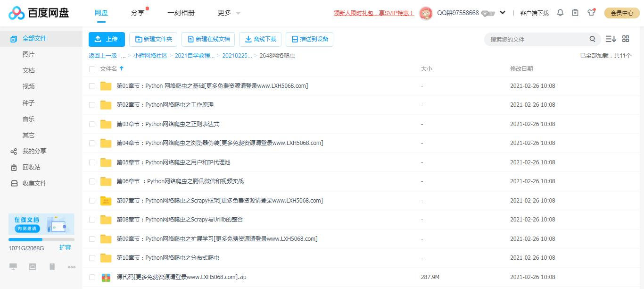Click the sort order icon

(611, 39)
